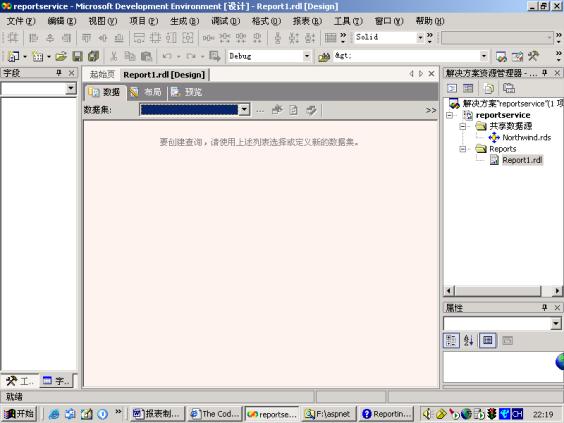The width and height of the screenshot is (564, 423).
Task: Toggle the Properties grid view button
Action: tap(487, 340)
